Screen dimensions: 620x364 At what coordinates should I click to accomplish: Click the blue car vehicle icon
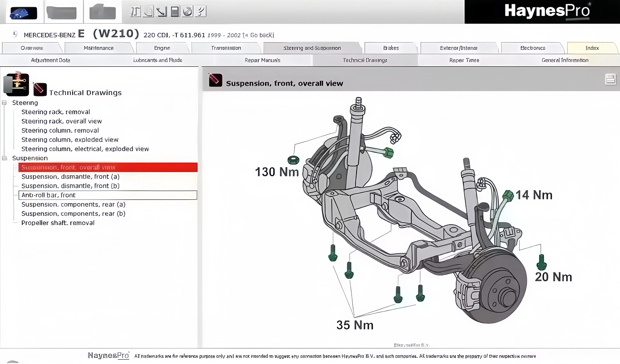(x=23, y=13)
